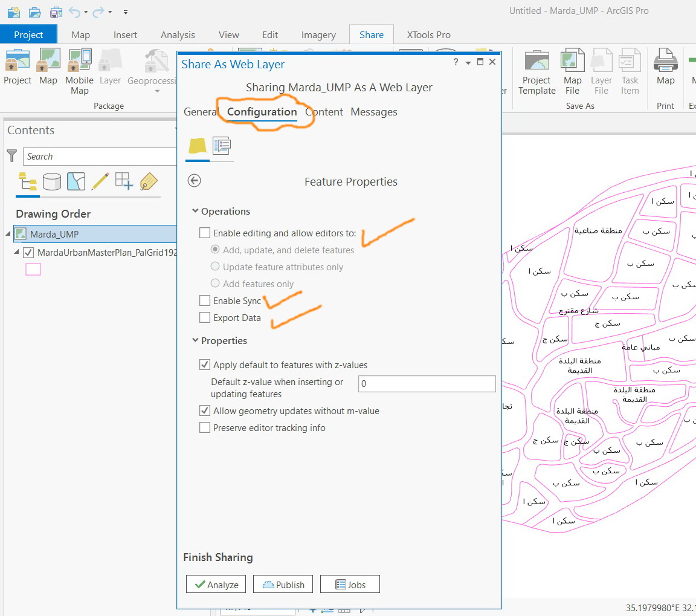Click the Contents search field

click(x=100, y=157)
